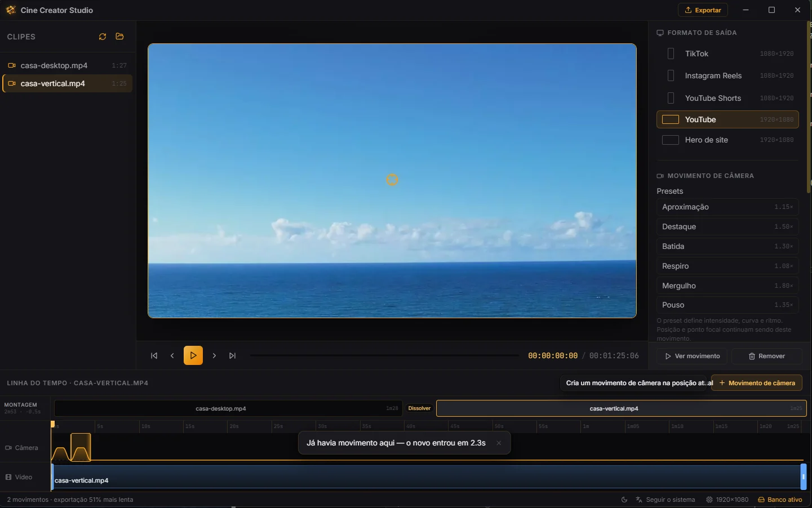This screenshot has height=508, width=812.
Task: Select casa-vertical.mp4 segment in Montagem row
Action: (622, 408)
